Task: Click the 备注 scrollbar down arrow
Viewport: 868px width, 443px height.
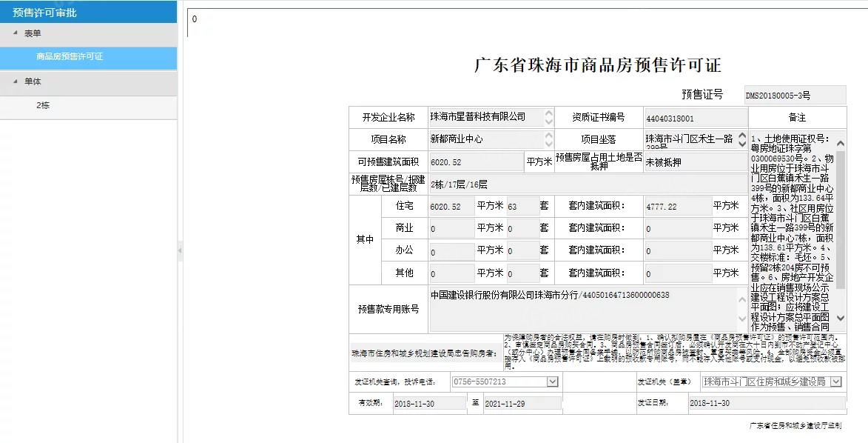Action: click(x=841, y=318)
